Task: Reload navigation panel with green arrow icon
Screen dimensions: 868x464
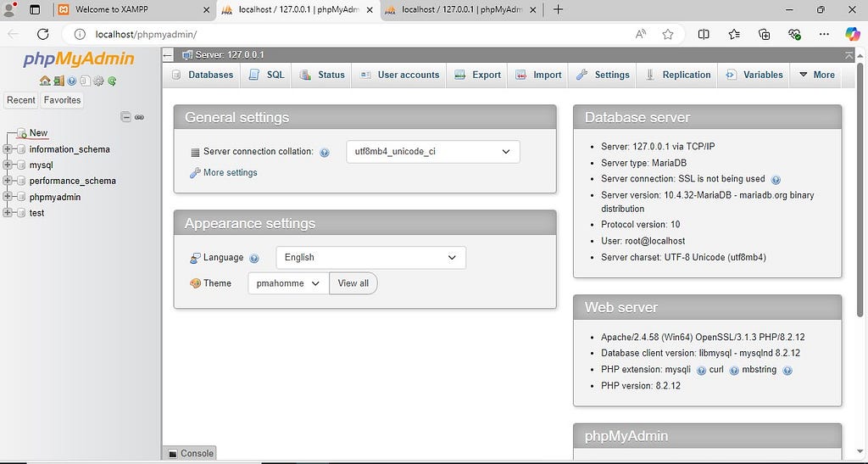Action: click(x=112, y=81)
